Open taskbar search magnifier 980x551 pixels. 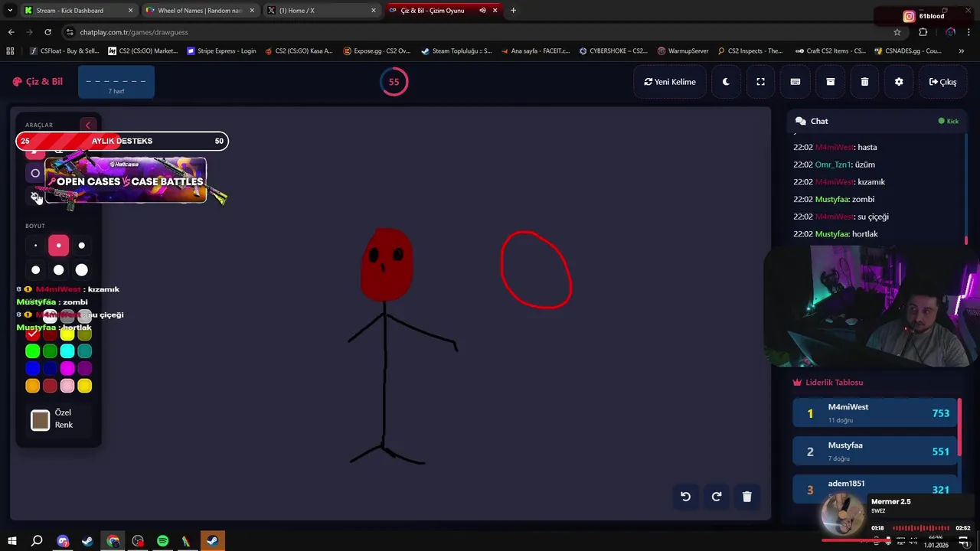point(37,541)
